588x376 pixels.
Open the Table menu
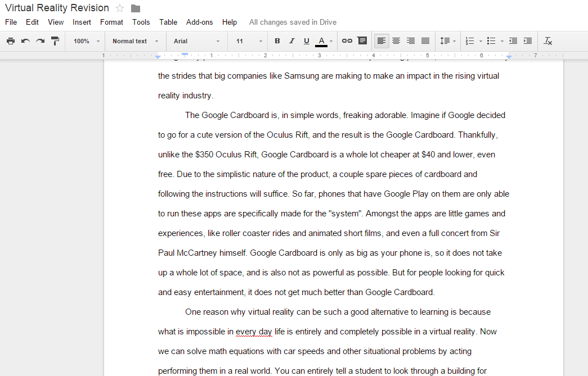pyautogui.click(x=168, y=22)
